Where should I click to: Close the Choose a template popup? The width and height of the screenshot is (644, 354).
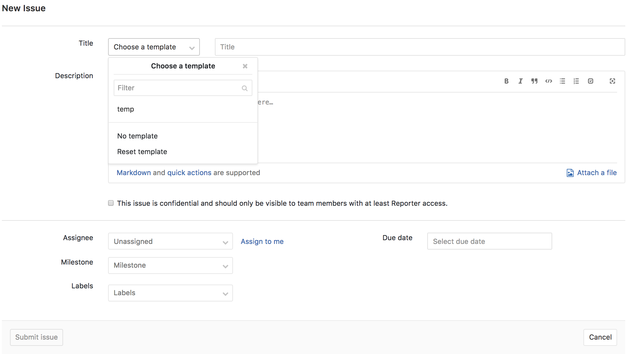click(245, 66)
